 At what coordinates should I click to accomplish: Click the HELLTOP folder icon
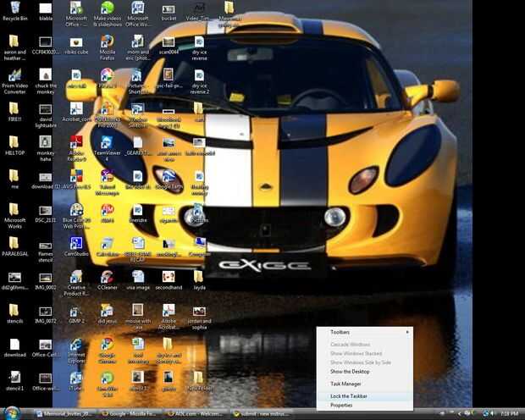click(x=14, y=146)
